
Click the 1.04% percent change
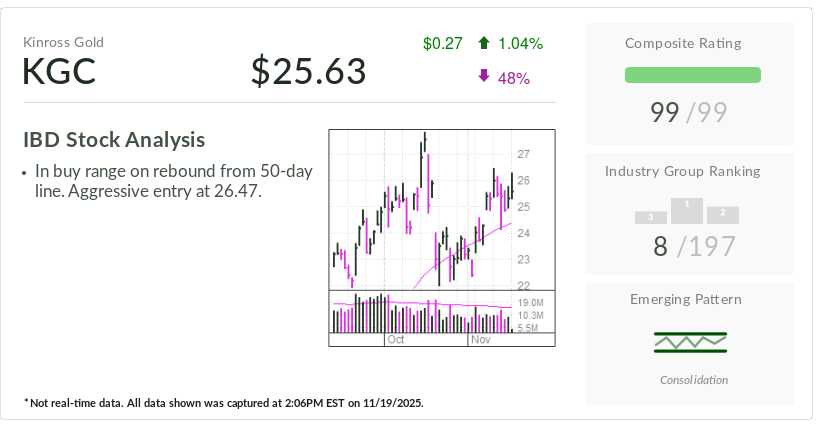tap(520, 43)
